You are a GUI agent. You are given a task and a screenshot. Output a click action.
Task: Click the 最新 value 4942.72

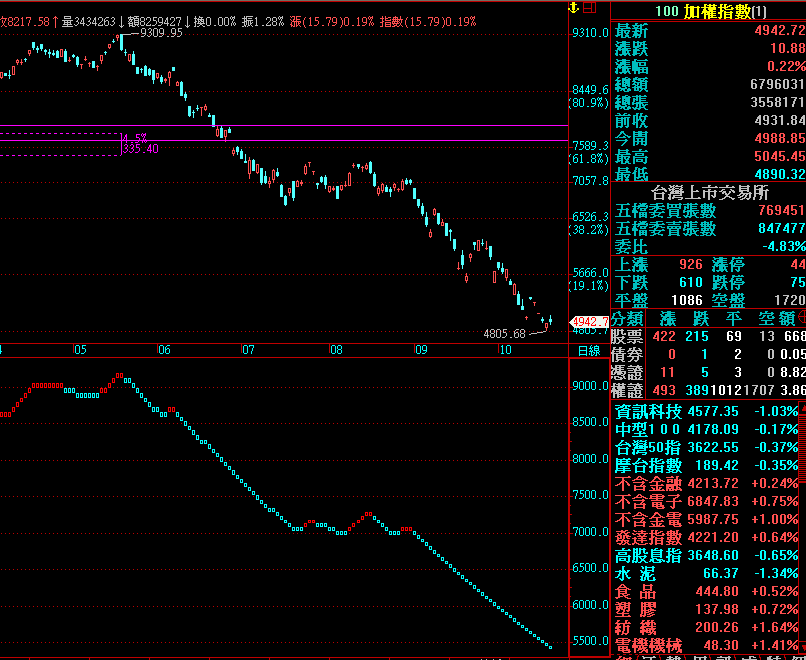780,30
